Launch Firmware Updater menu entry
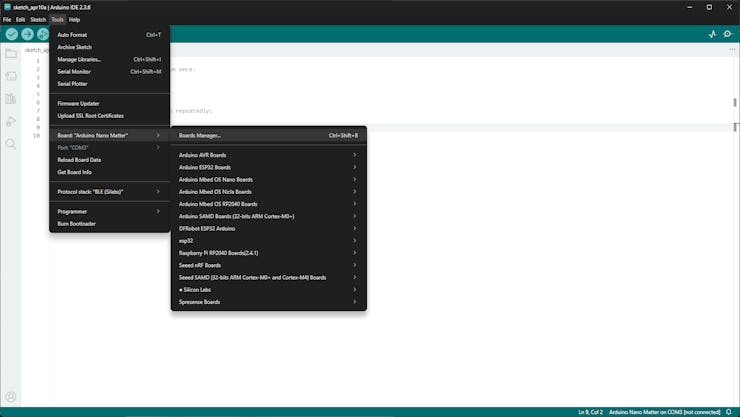 [x=109, y=103]
